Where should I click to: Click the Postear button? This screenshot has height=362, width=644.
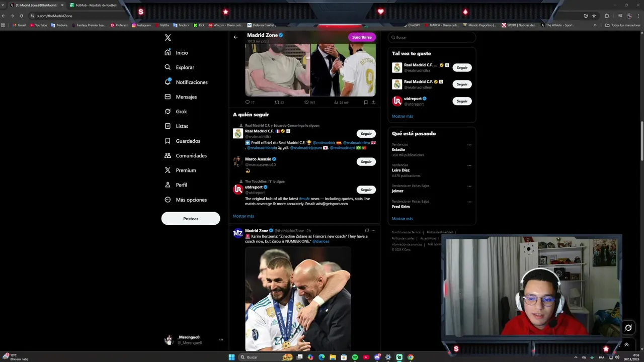pyautogui.click(x=191, y=218)
